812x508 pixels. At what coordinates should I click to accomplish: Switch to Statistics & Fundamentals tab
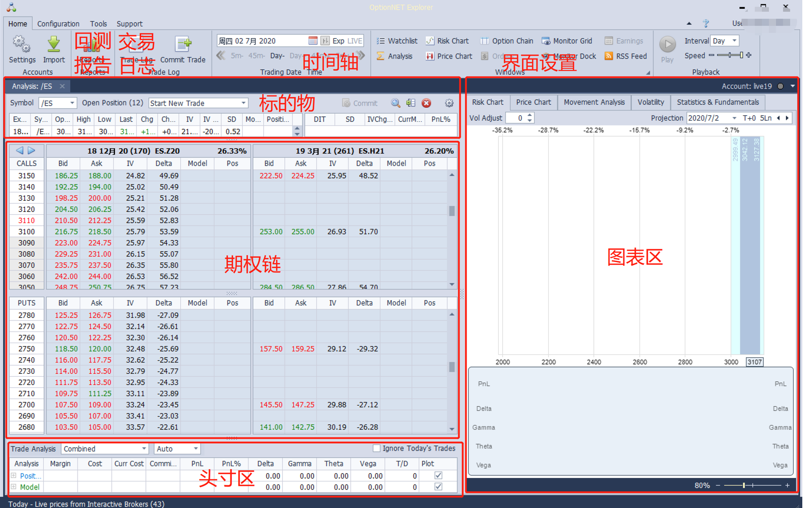pyautogui.click(x=718, y=102)
